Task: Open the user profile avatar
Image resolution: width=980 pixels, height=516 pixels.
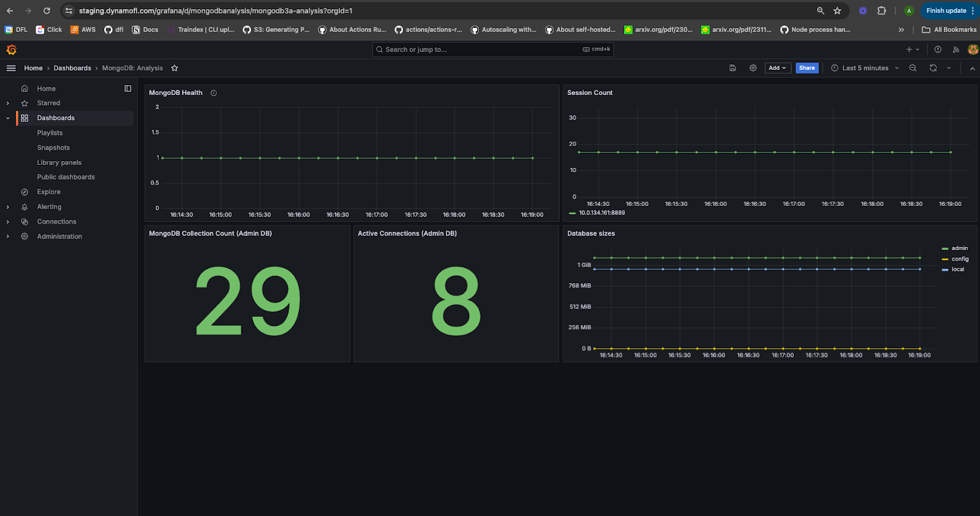Action: pos(973,50)
